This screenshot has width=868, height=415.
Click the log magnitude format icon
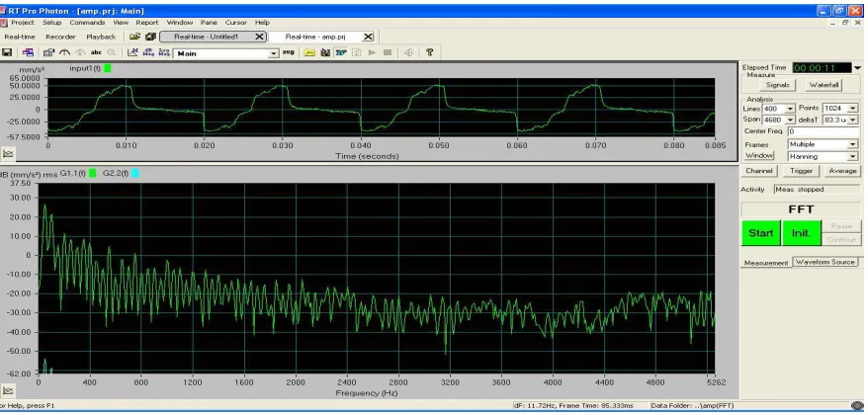click(x=164, y=52)
